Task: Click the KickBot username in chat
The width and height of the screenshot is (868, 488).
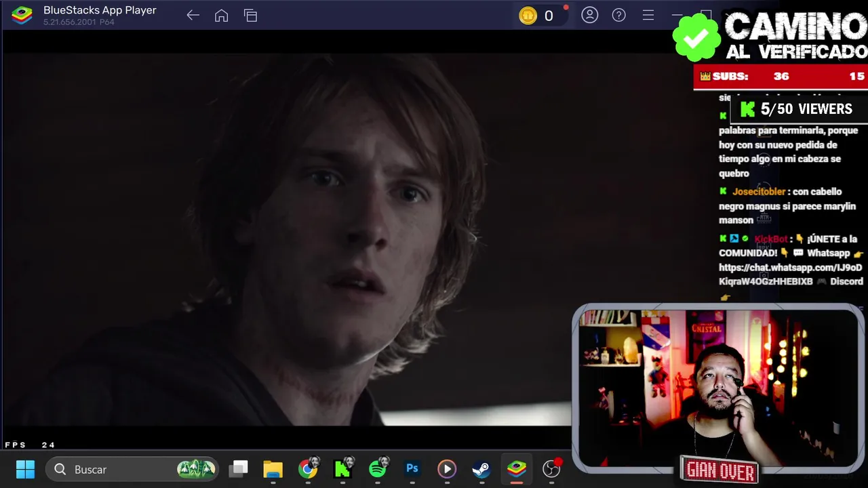Action: pos(770,239)
